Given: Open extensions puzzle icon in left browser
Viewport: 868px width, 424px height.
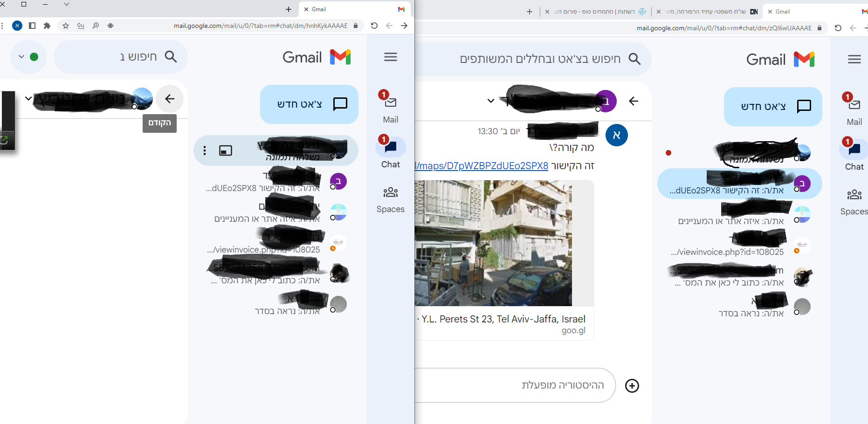Looking at the screenshot, I should [47, 26].
